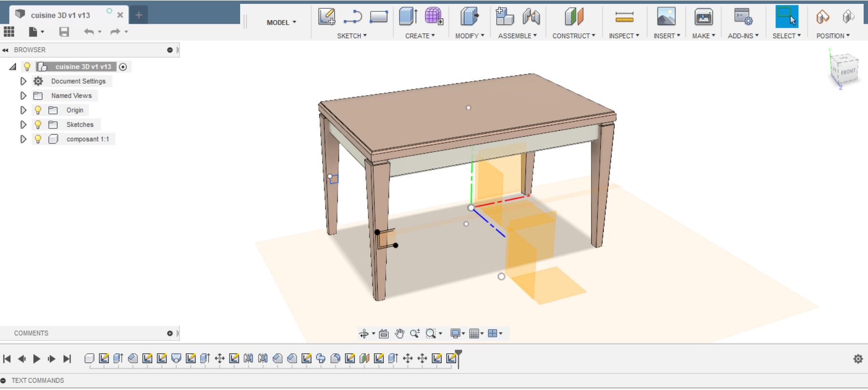Toggle composant 1:1 lightbulb visibility

click(38, 139)
